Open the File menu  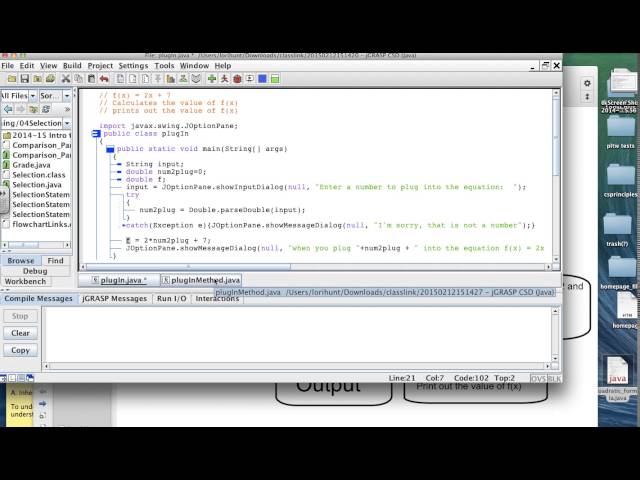coord(7,66)
